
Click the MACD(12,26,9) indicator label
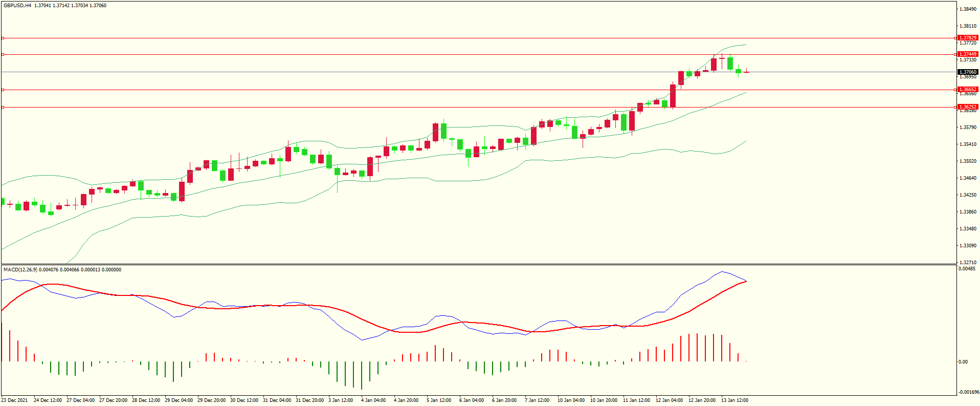(20, 269)
